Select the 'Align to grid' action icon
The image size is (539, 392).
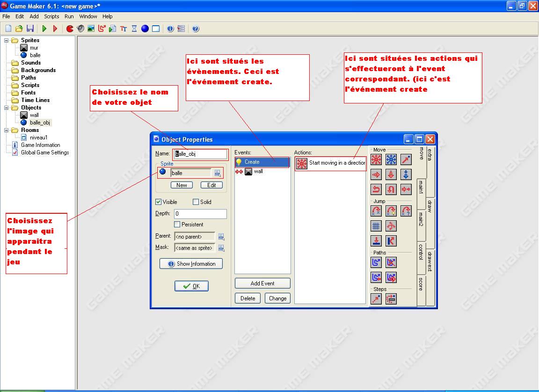376,226
